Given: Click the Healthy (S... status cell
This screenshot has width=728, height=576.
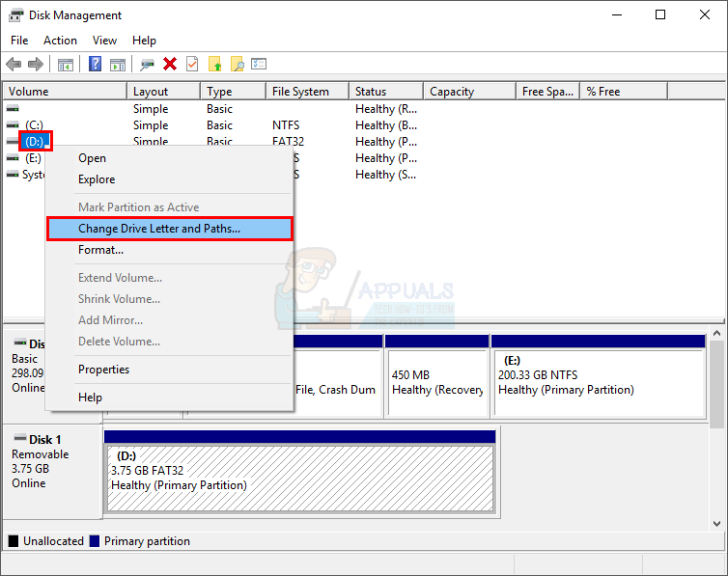Looking at the screenshot, I should tap(386, 175).
